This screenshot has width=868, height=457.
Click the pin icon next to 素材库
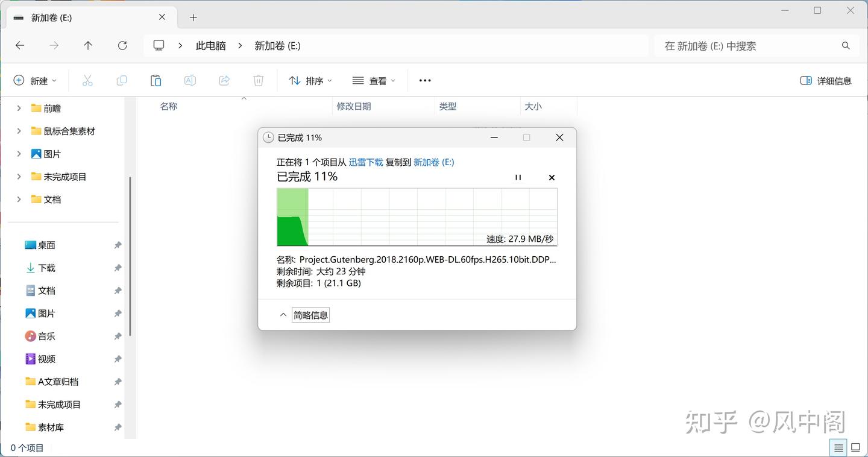118,427
